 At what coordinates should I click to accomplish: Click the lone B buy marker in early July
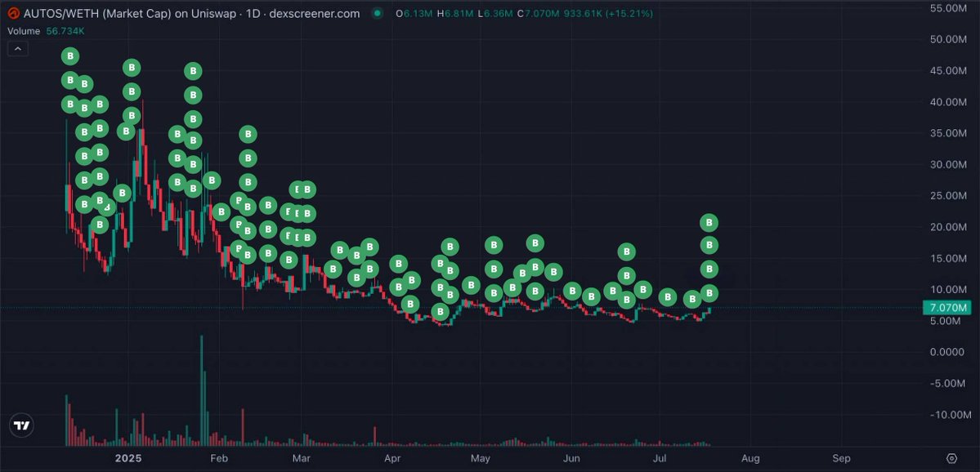click(668, 297)
